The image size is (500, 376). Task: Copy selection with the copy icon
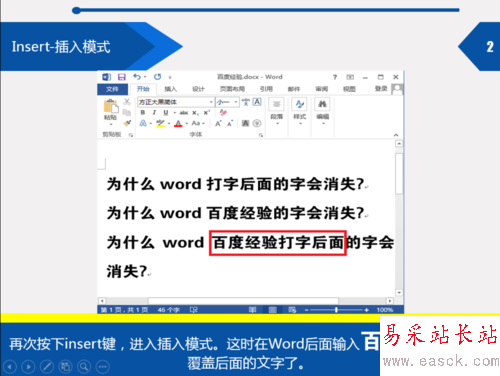point(127,113)
